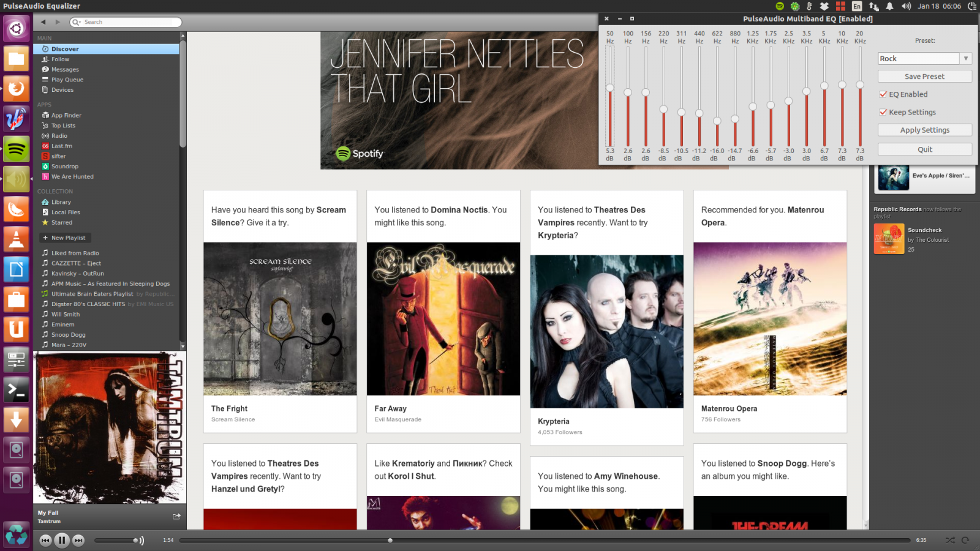Open the Matenrou Opera artist link
Screen dimensions: 980x551
click(x=729, y=408)
